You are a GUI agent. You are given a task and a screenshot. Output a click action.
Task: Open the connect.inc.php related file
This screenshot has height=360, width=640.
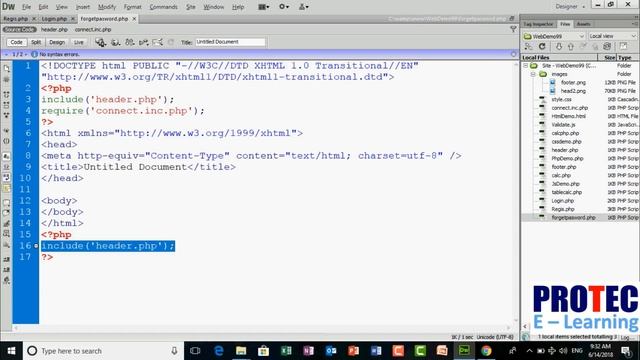pos(93,29)
